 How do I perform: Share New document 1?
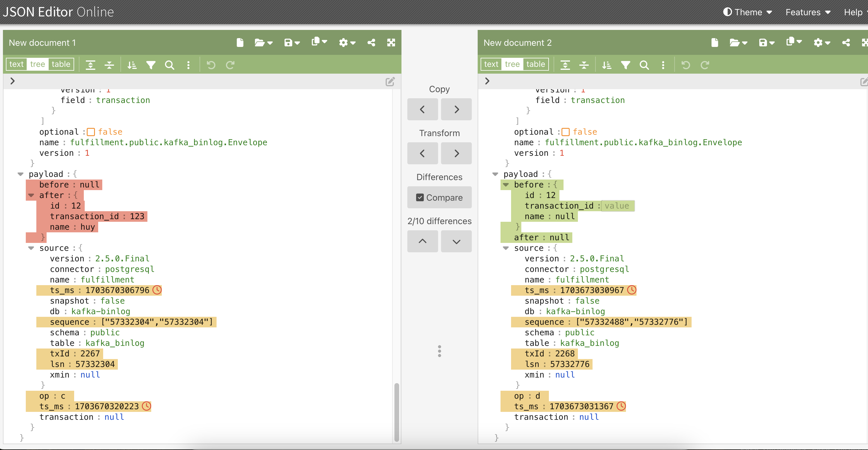coord(371,43)
